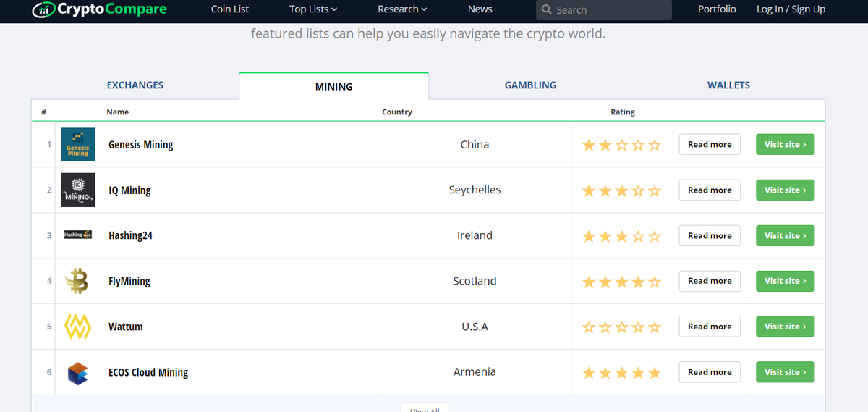Visit the FlyMining site
Image resolution: width=868 pixels, height=412 pixels.
pyautogui.click(x=786, y=281)
